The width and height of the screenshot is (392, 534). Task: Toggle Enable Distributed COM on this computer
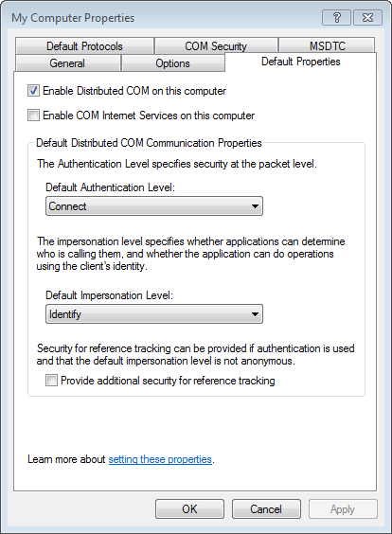pyautogui.click(x=33, y=91)
